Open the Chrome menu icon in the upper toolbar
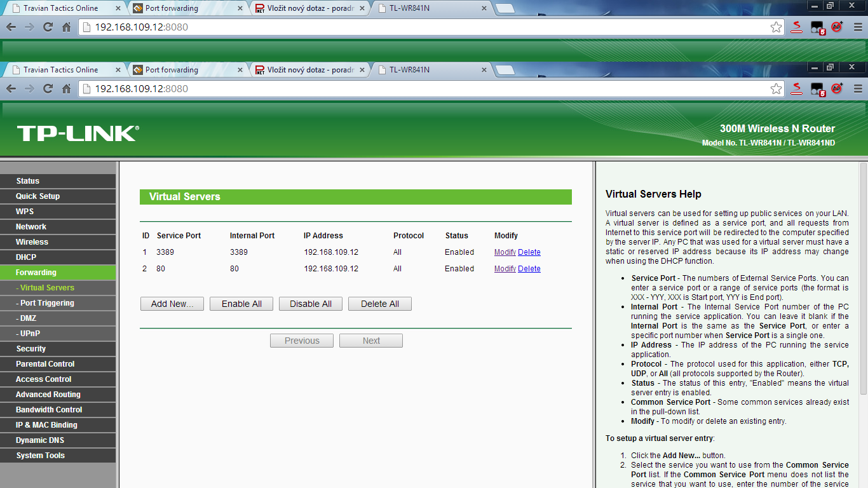 point(858,27)
